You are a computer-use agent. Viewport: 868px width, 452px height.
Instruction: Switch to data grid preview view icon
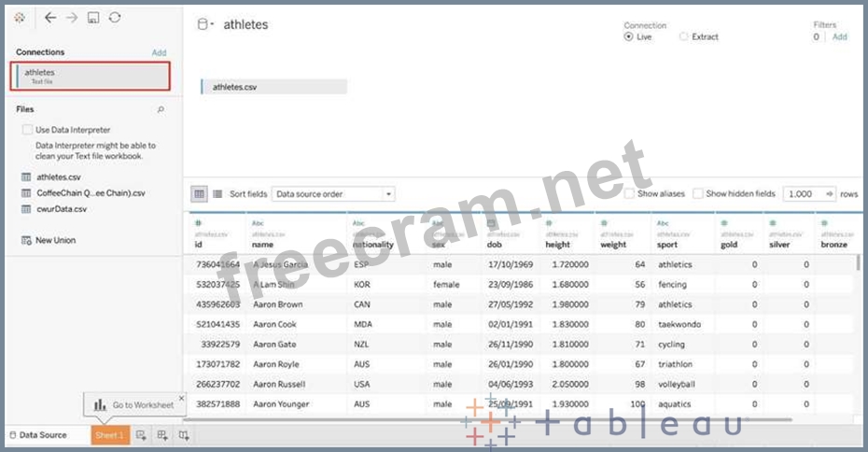tap(199, 193)
